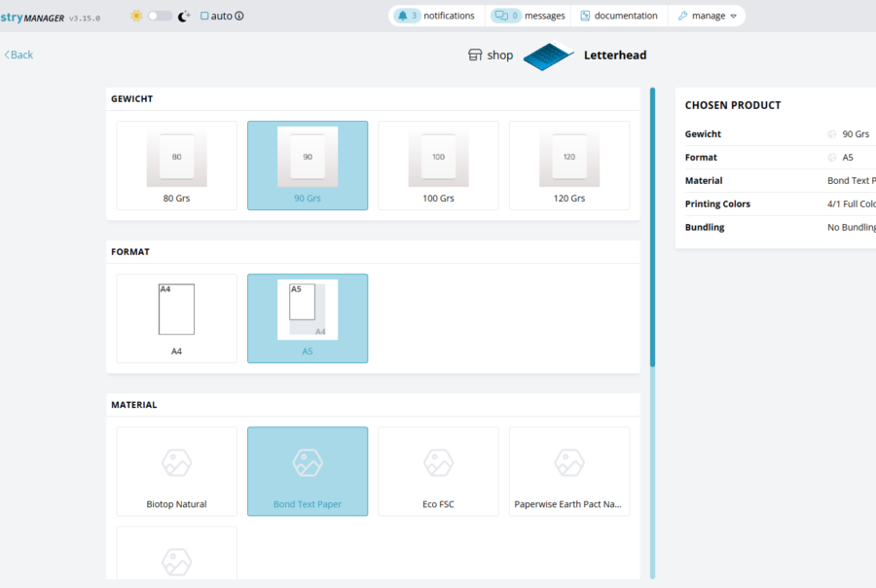This screenshot has width=876, height=588.
Task: Click the sun icon for light mode
Action: [136, 16]
